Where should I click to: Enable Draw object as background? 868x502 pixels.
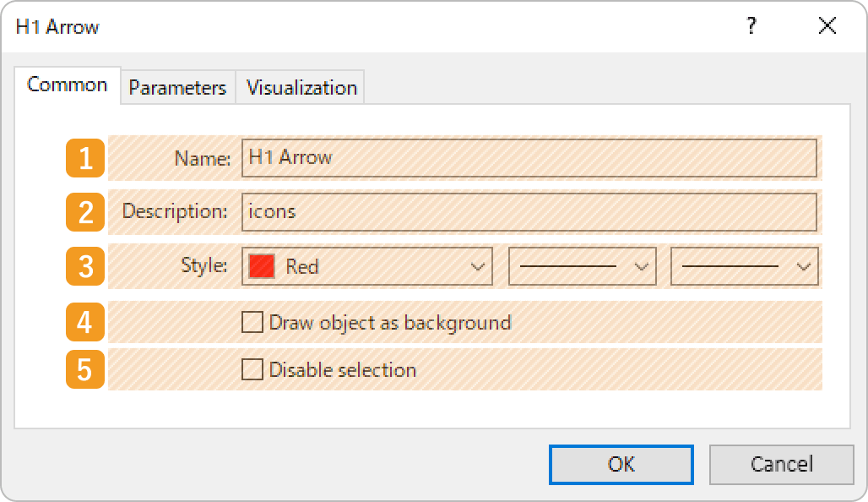pyautogui.click(x=252, y=322)
